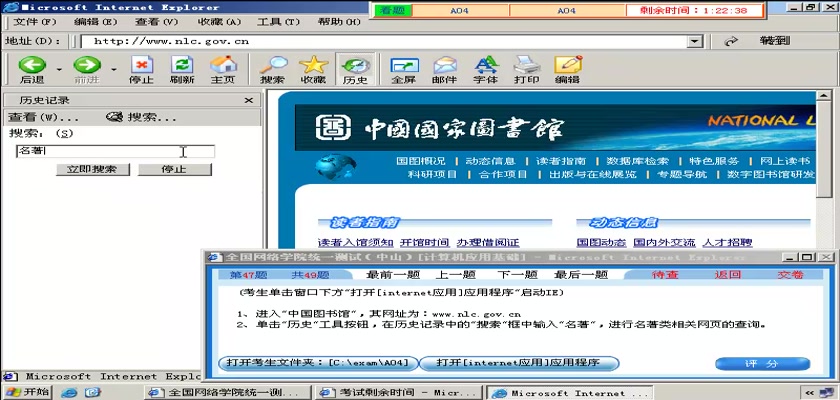Click the Forward (前进) toolbar icon
This screenshot has width=840, height=400.
(87, 65)
